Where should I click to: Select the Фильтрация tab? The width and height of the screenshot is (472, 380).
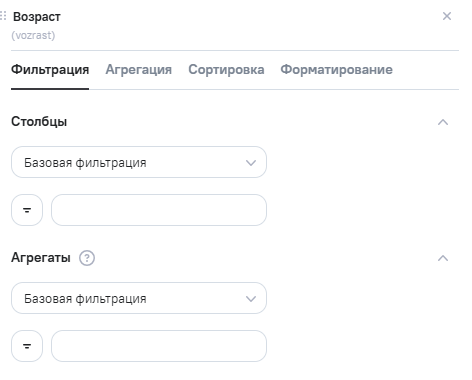click(x=50, y=70)
